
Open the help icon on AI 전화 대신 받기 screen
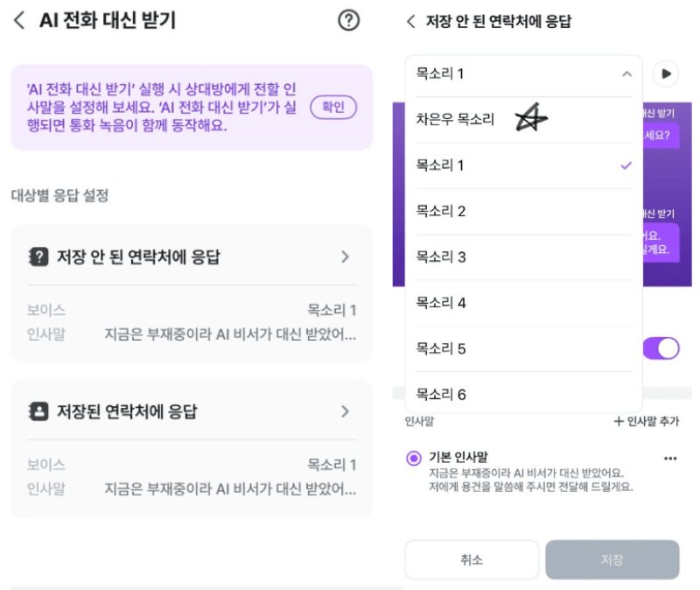pyautogui.click(x=348, y=21)
